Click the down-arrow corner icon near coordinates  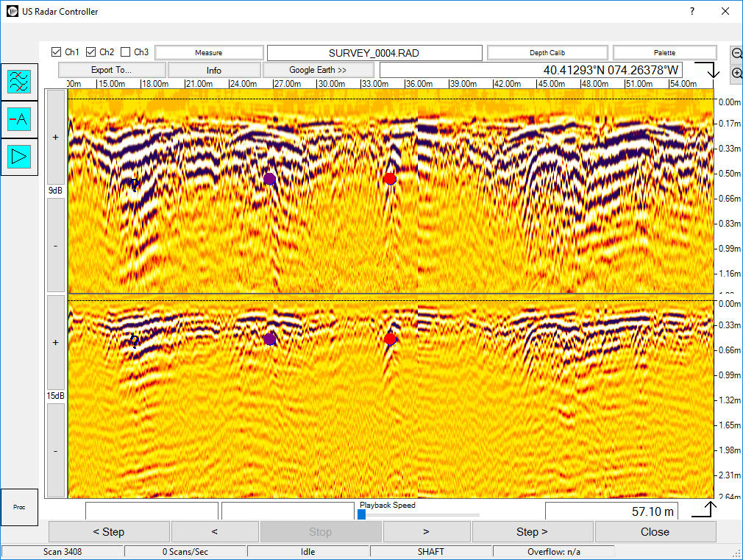[x=708, y=70]
